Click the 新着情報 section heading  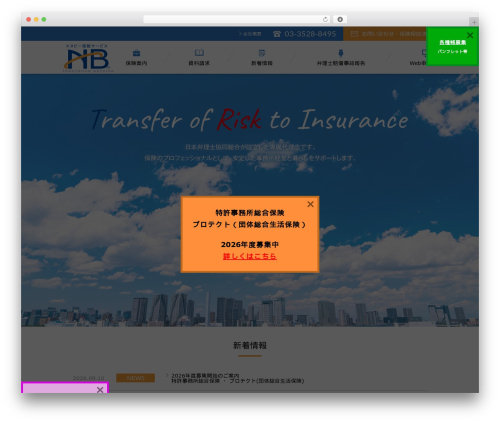[250, 345]
